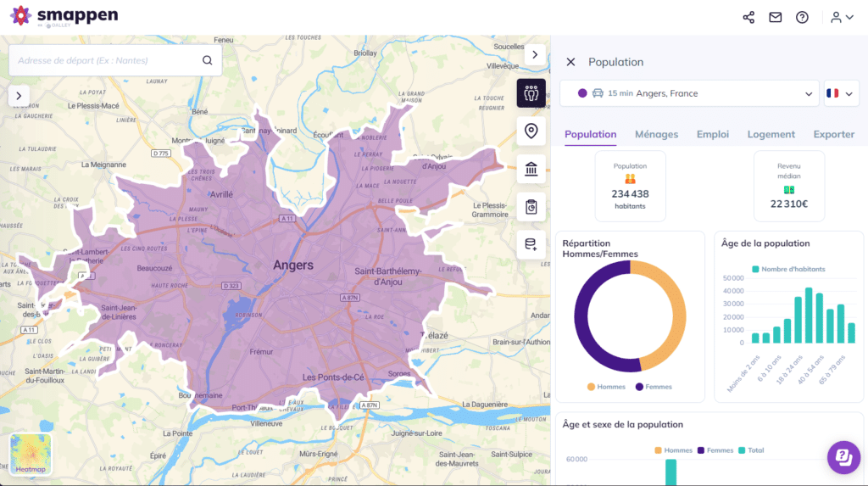Open the chat support bubble
Image resolution: width=868 pixels, height=486 pixels.
point(843,457)
